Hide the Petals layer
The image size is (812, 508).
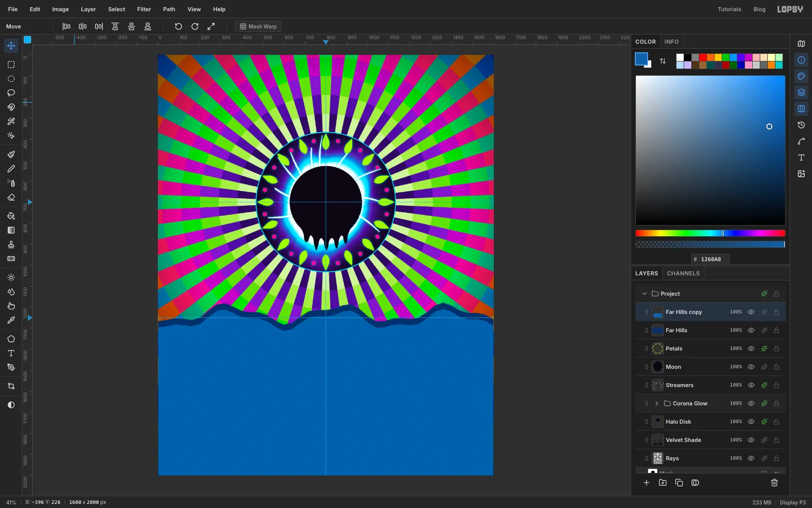[751, 348]
